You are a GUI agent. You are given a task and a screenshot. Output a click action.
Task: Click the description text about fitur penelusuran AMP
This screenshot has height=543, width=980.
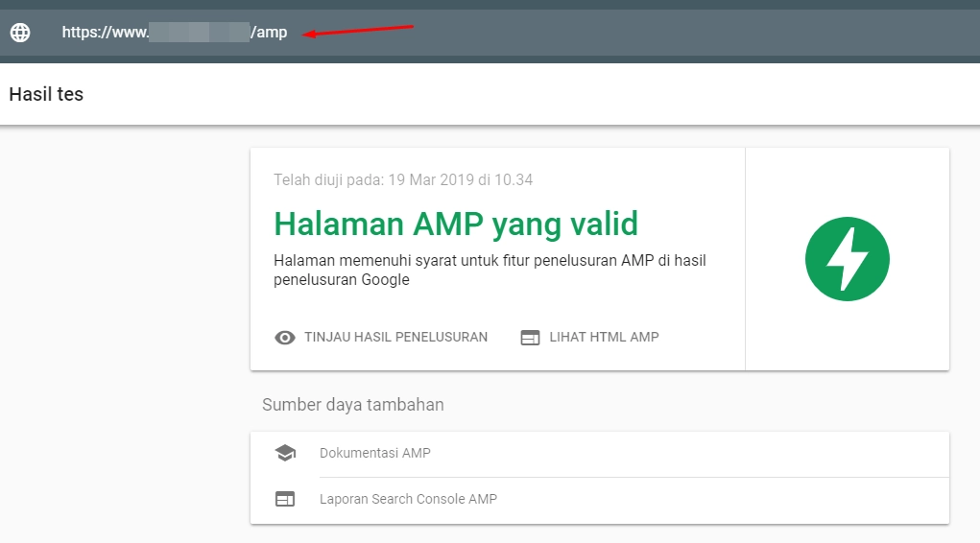pyautogui.click(x=490, y=271)
